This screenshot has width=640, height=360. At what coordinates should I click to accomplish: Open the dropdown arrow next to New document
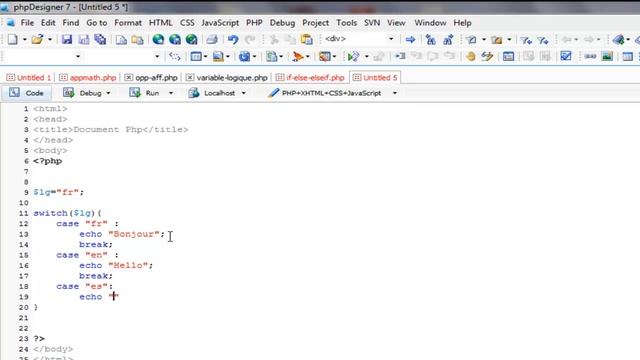(x=24, y=40)
